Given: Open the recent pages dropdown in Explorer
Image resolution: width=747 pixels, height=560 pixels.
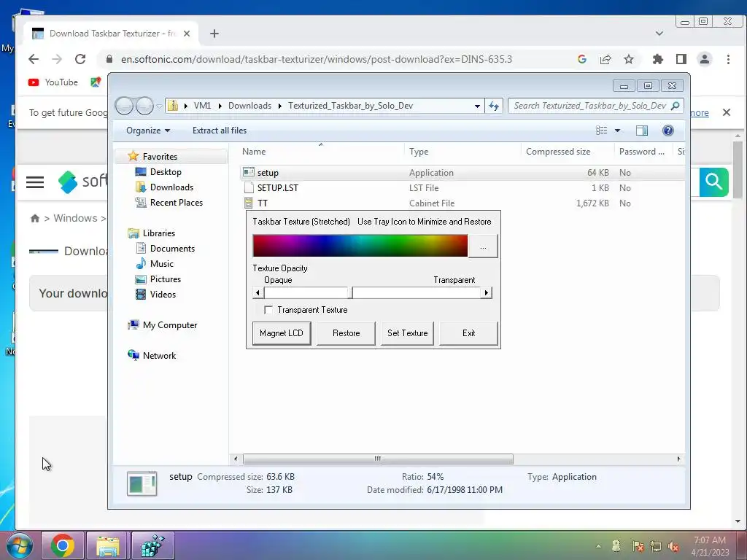Looking at the screenshot, I should point(159,106).
